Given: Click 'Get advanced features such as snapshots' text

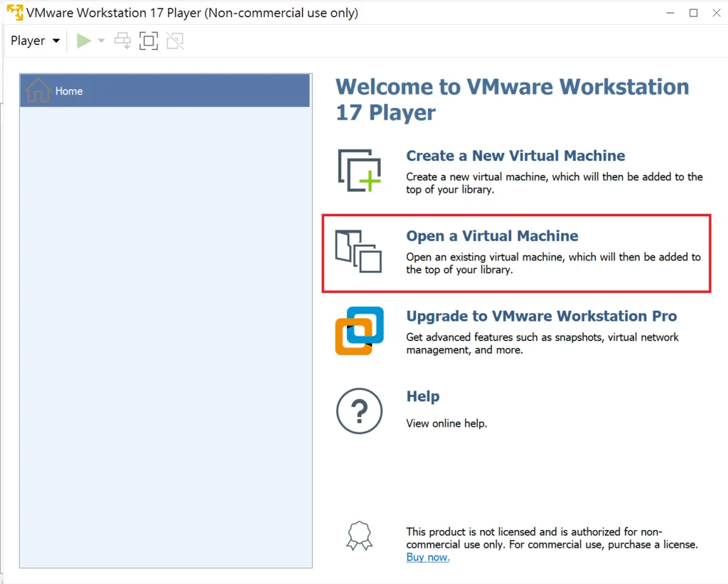Looking at the screenshot, I should [542, 344].
